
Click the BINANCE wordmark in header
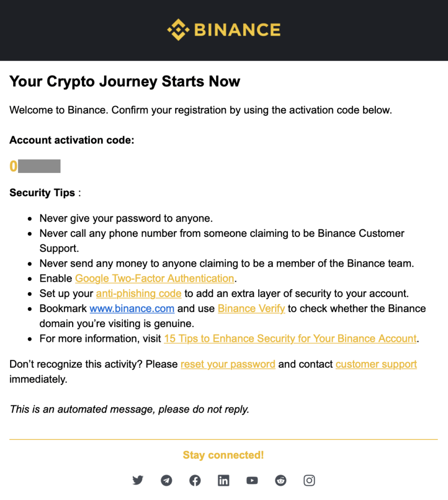[x=237, y=30]
